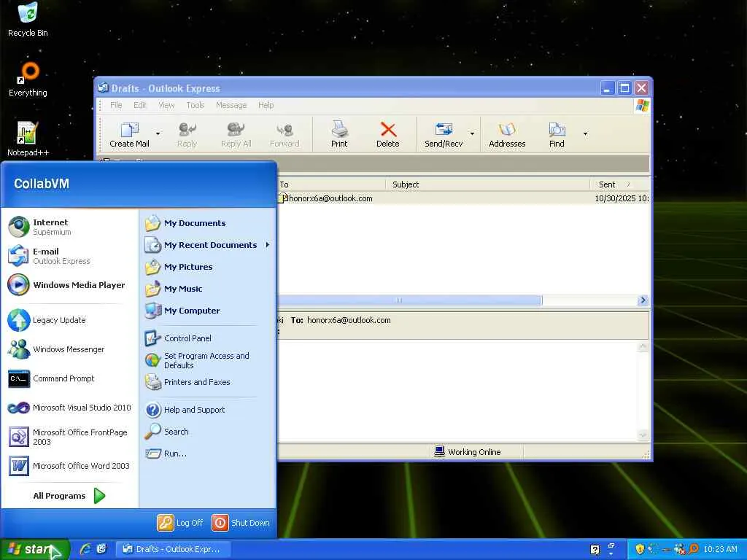Sort messages by the Subject column header
Screen dimensions: 747x560
coord(487,184)
